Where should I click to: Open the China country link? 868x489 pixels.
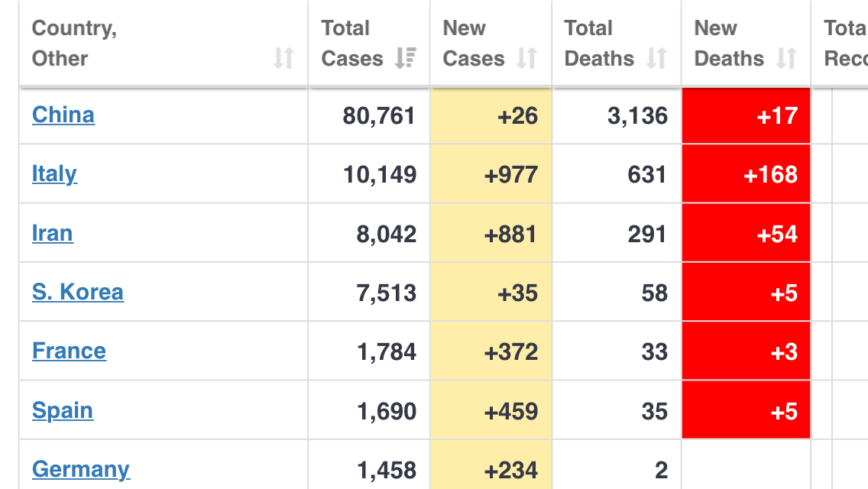[63, 115]
